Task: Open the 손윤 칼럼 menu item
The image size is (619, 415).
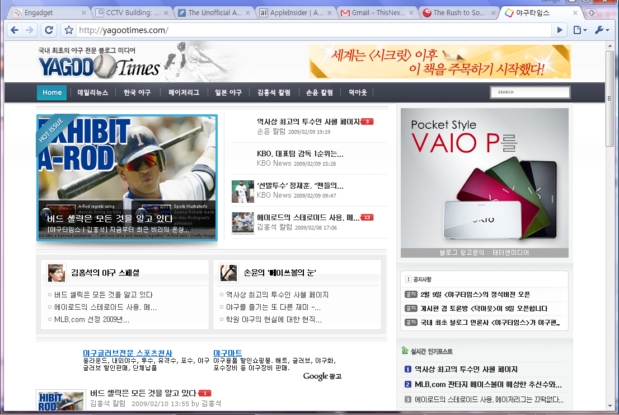Action: 319,92
